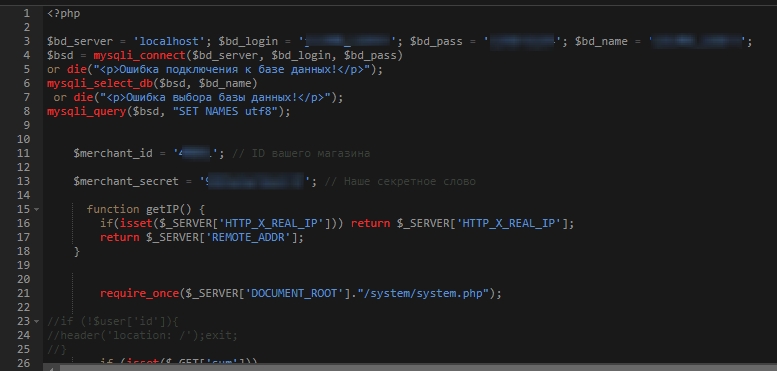Collapse the commented if block at line 23
The height and width of the screenshot is (371, 777).
pyautogui.click(x=37, y=321)
